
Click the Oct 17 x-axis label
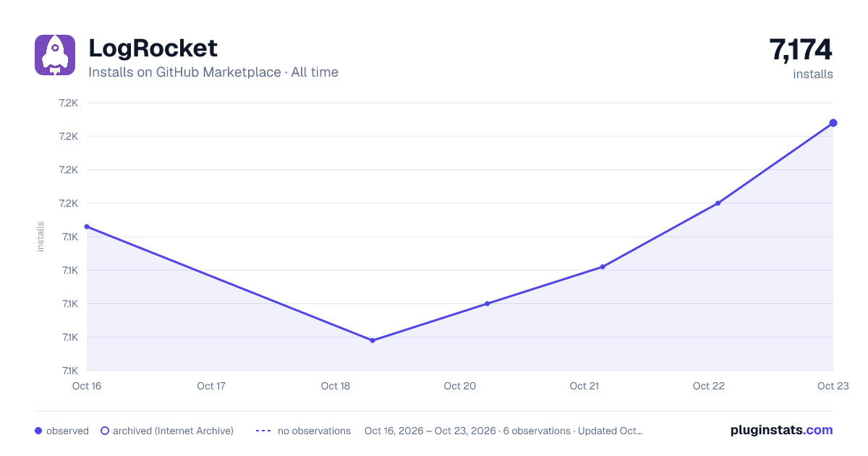[211, 386]
